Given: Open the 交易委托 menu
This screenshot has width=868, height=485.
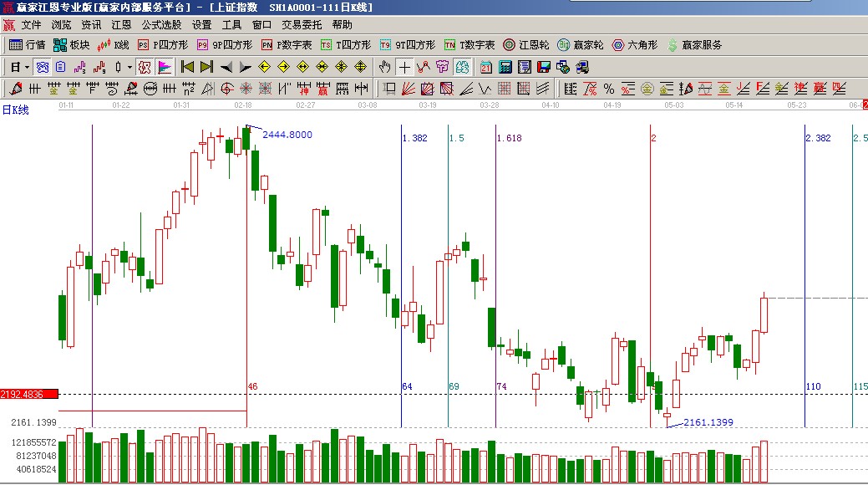Looking at the screenshot, I should tap(302, 25).
